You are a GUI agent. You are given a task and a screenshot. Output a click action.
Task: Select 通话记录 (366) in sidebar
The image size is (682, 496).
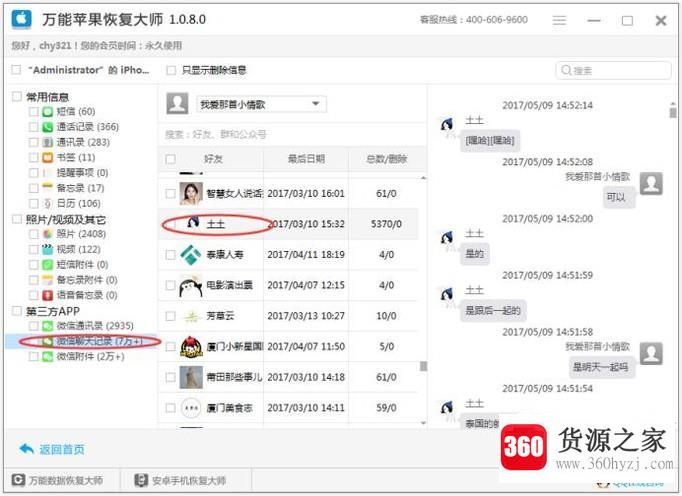pyautogui.click(x=87, y=127)
